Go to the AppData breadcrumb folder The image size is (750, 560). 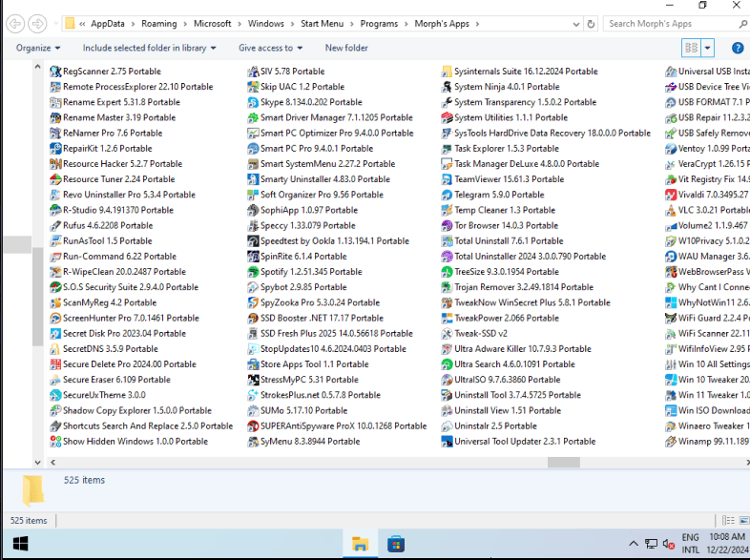click(108, 24)
